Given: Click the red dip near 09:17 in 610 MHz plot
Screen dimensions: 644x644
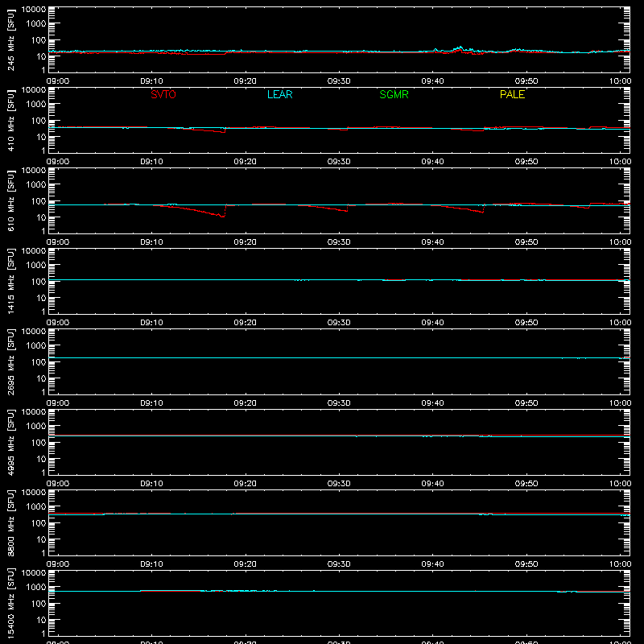Looking at the screenshot, I should click(x=221, y=215).
